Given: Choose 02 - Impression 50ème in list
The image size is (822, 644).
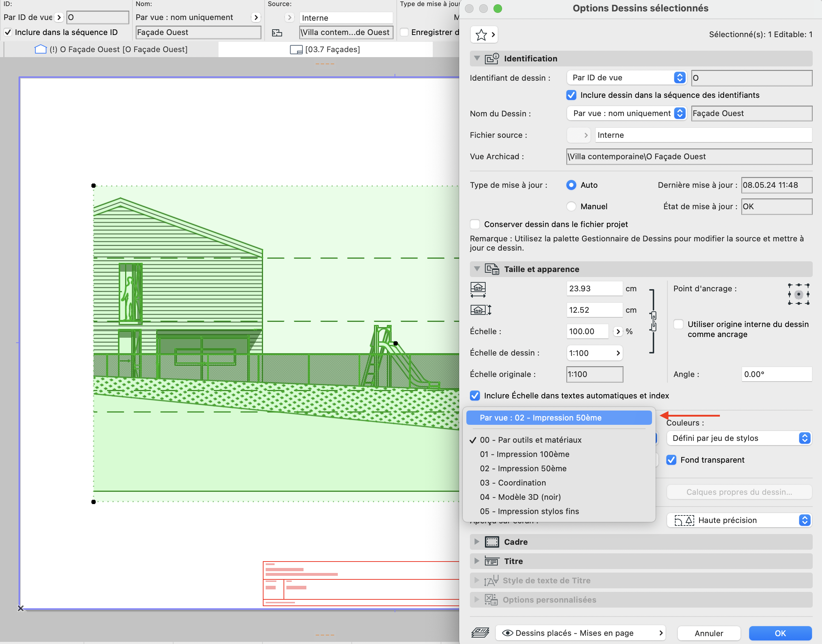Looking at the screenshot, I should coord(559,469).
